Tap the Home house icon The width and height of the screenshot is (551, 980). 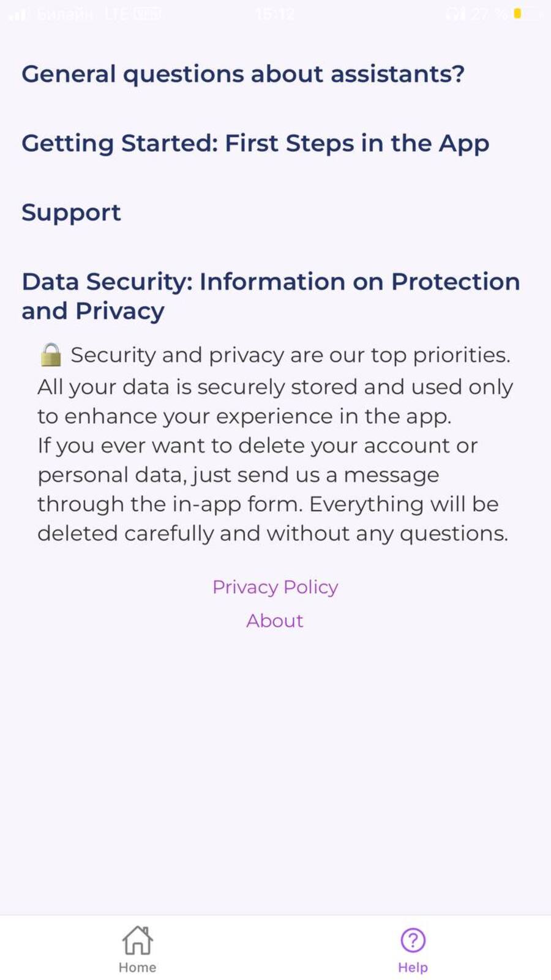137,940
